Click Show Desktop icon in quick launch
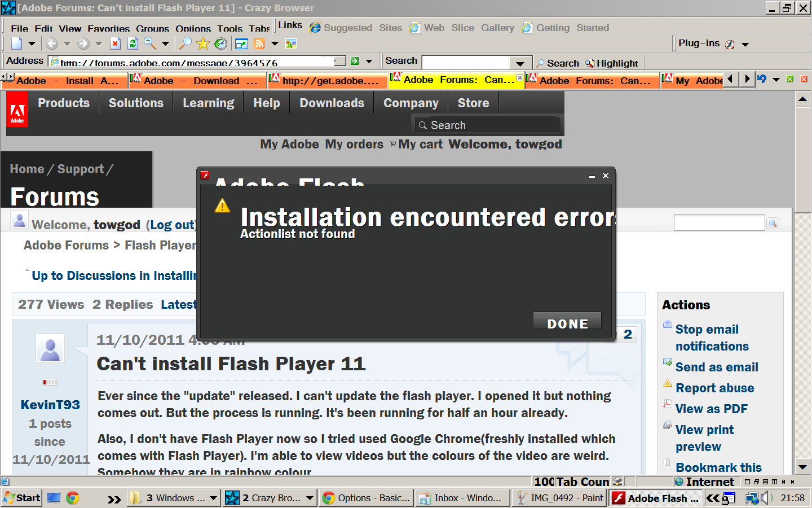 54,498
